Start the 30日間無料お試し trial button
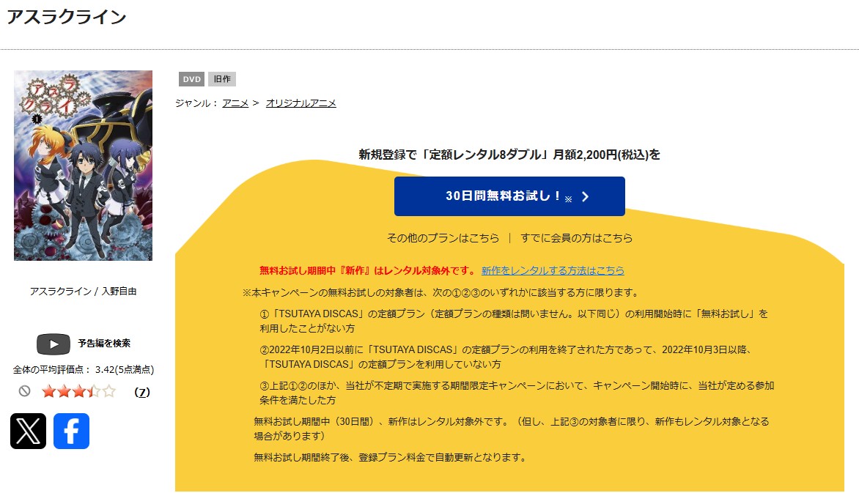 509,196
